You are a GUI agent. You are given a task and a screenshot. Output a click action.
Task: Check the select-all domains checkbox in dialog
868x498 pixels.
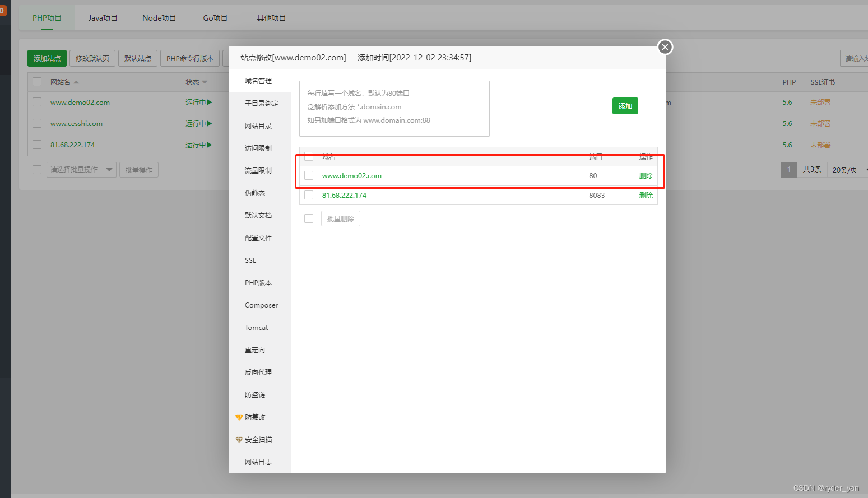tap(309, 156)
